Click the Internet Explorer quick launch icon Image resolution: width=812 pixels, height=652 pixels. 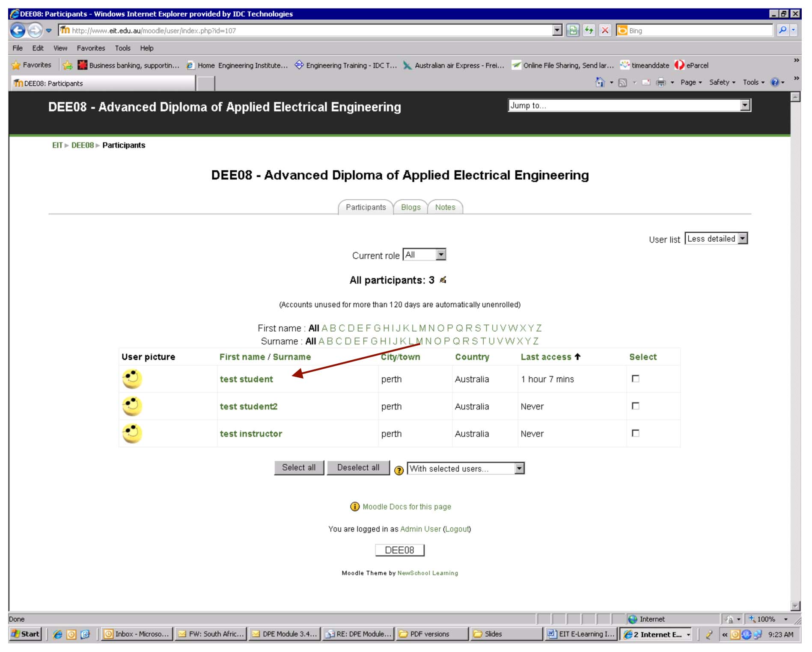tap(58, 634)
